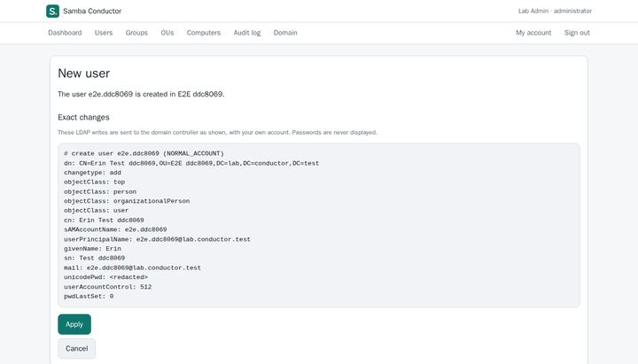The width and height of the screenshot is (638, 364).
Task: Click the 'pwdLastSet: 0' line
Action: (x=89, y=296)
